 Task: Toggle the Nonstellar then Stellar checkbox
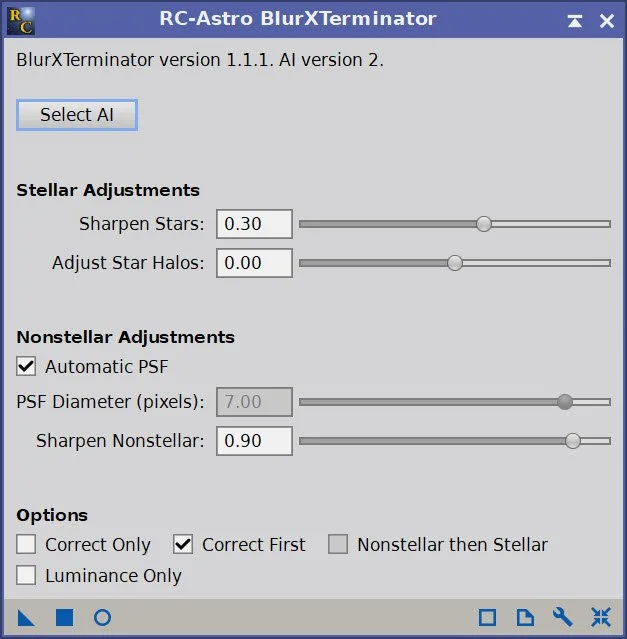pos(338,544)
